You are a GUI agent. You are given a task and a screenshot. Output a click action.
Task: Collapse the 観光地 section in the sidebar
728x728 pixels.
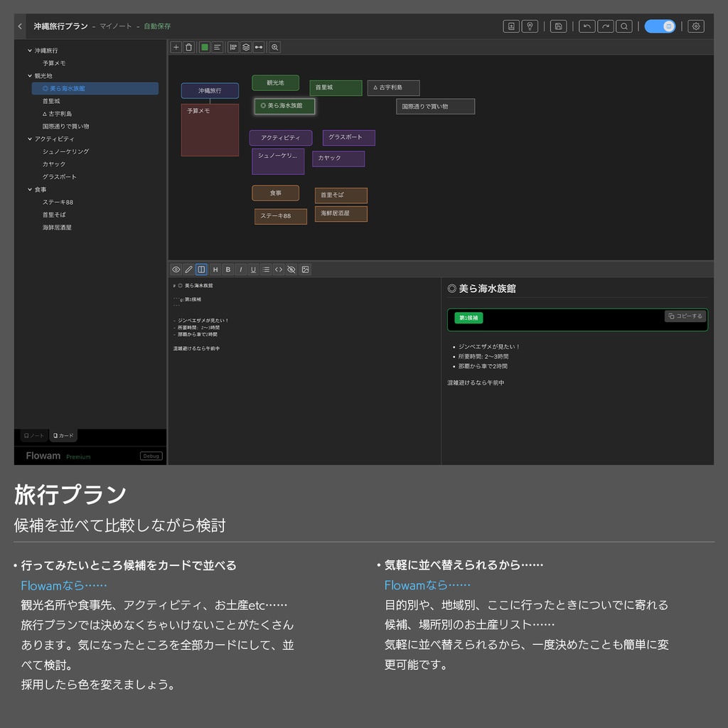28,75
